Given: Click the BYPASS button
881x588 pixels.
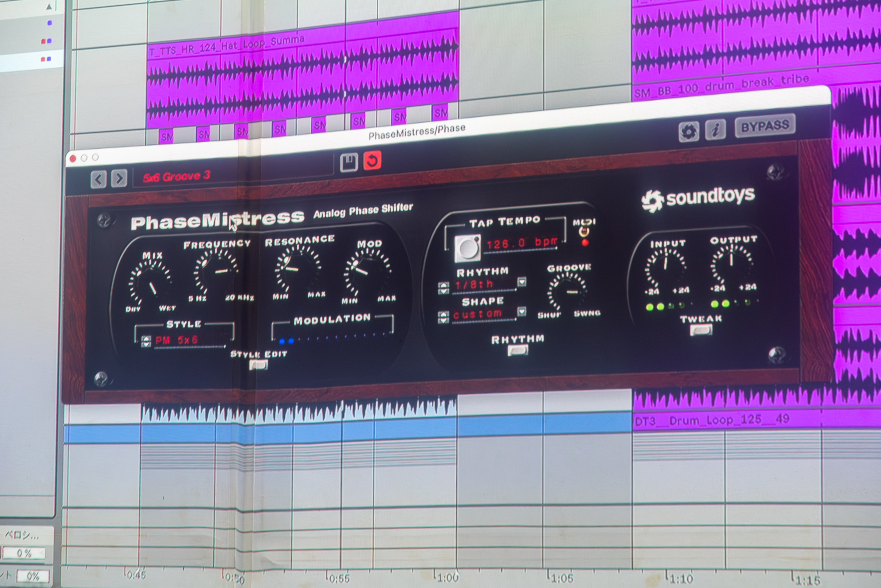Looking at the screenshot, I should [765, 126].
